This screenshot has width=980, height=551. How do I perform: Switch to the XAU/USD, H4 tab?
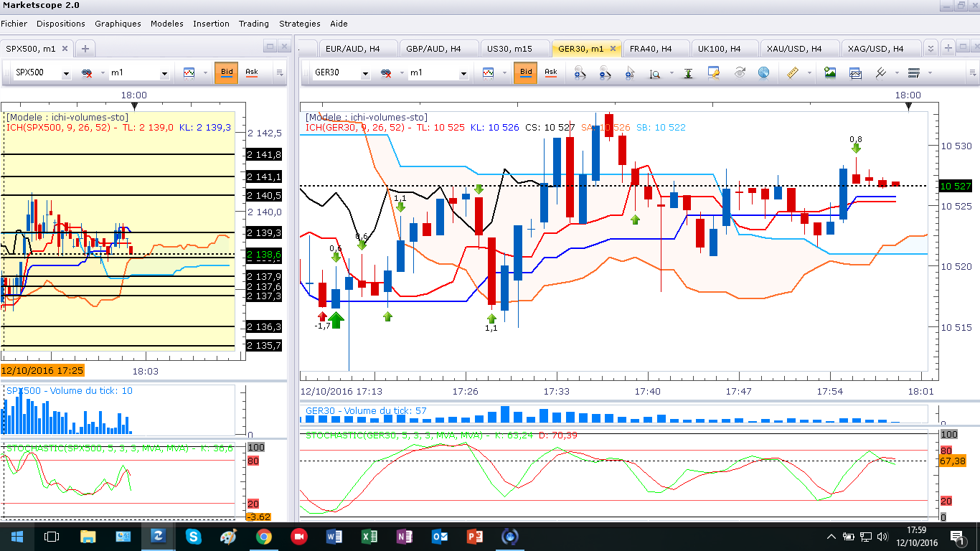click(x=794, y=49)
